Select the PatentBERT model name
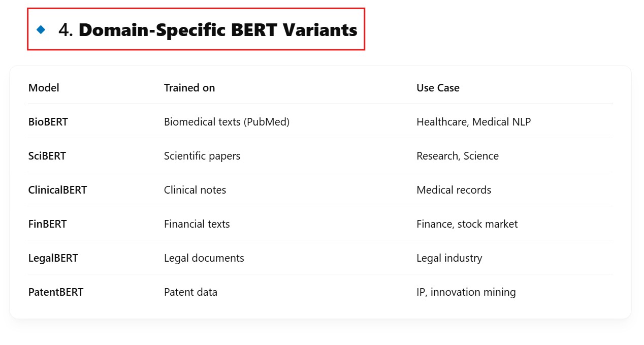Screen dimensions: 644x345 56,292
